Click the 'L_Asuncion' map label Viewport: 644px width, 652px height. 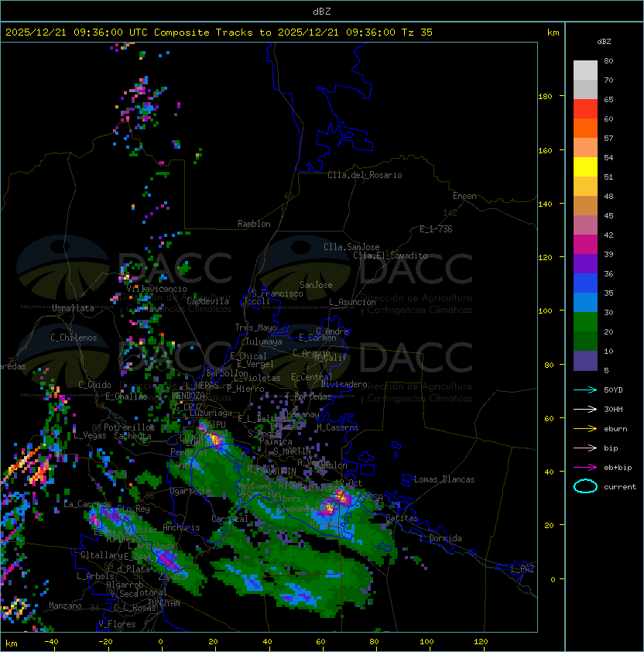(352, 302)
